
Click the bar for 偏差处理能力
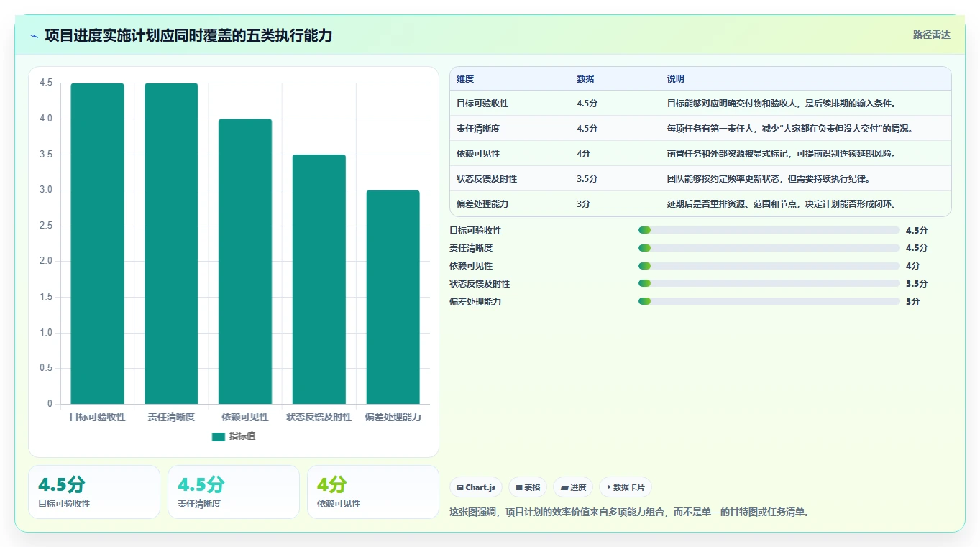pyautogui.click(x=393, y=297)
